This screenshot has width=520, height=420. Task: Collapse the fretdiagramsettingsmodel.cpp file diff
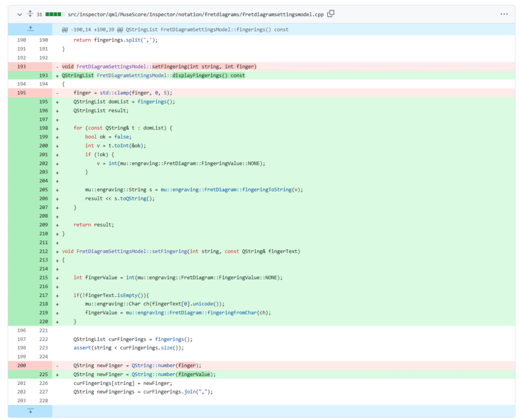coord(19,14)
